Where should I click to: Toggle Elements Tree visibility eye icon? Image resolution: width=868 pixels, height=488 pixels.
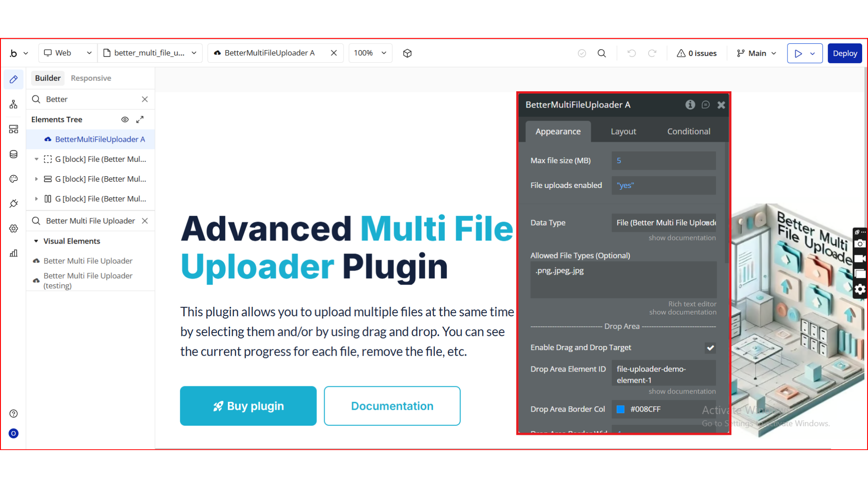pos(125,120)
